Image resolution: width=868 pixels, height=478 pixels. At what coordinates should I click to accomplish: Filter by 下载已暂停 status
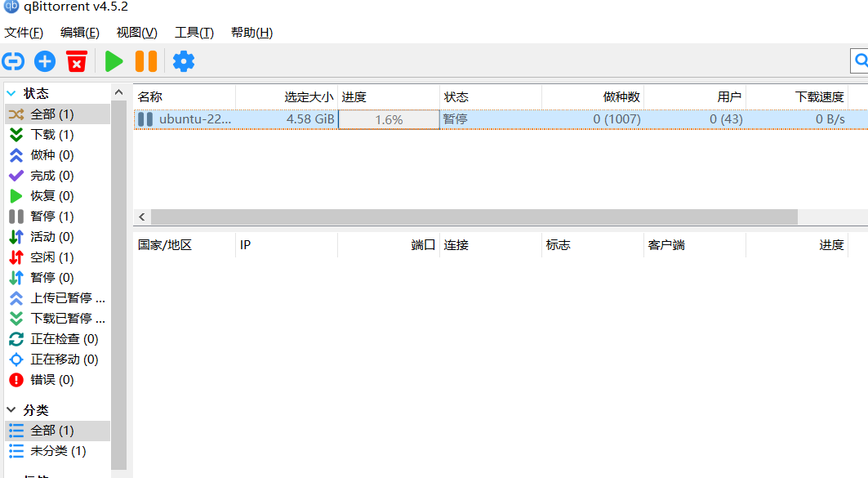pyautogui.click(x=58, y=319)
